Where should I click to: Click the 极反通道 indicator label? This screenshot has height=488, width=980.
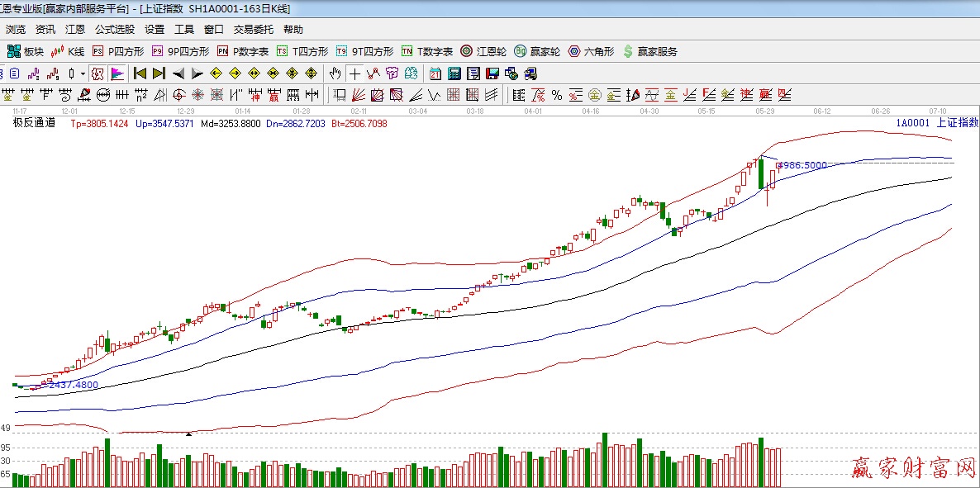point(34,123)
